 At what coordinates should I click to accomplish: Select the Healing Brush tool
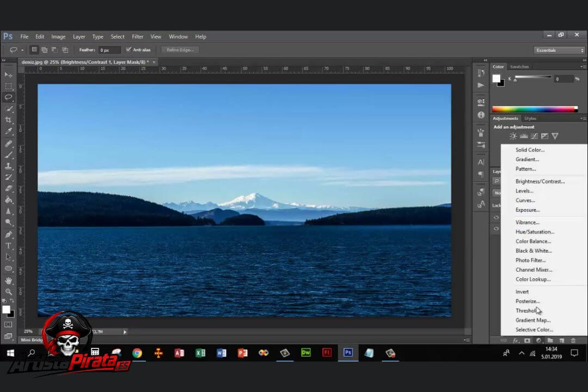pyautogui.click(x=8, y=144)
